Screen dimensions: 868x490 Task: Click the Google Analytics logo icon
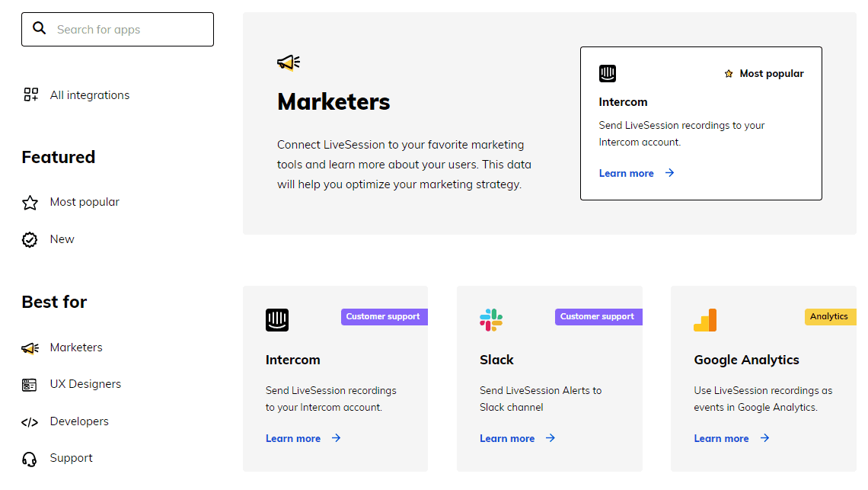point(705,320)
